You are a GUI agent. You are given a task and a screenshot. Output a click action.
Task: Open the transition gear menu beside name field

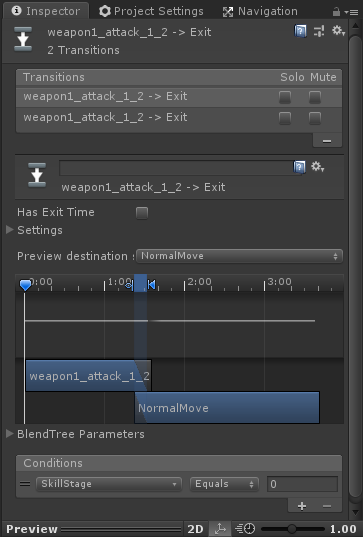click(317, 167)
